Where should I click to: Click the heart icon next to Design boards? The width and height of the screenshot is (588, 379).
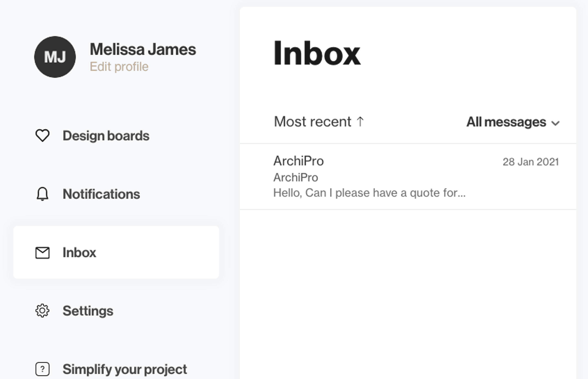[42, 135]
